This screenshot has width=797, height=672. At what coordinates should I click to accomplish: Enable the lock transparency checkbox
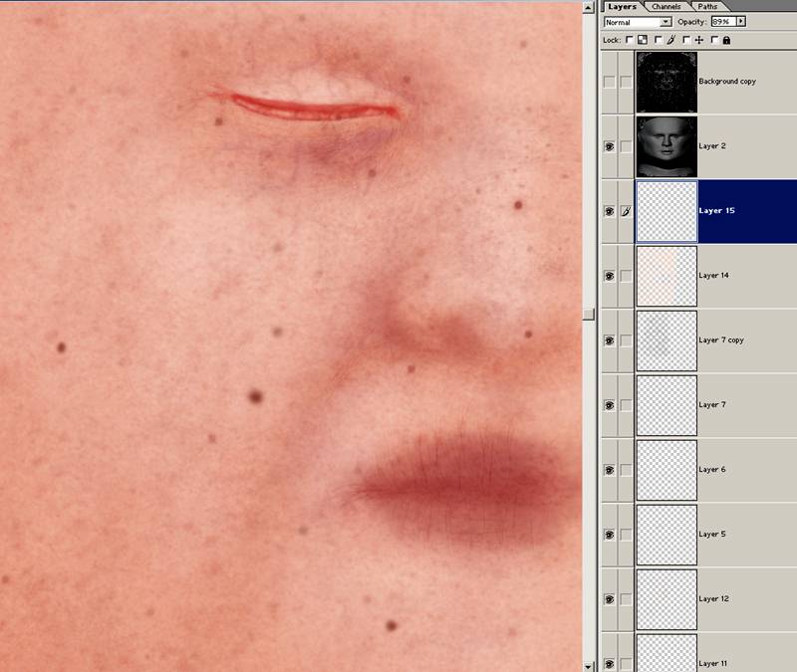point(630,41)
